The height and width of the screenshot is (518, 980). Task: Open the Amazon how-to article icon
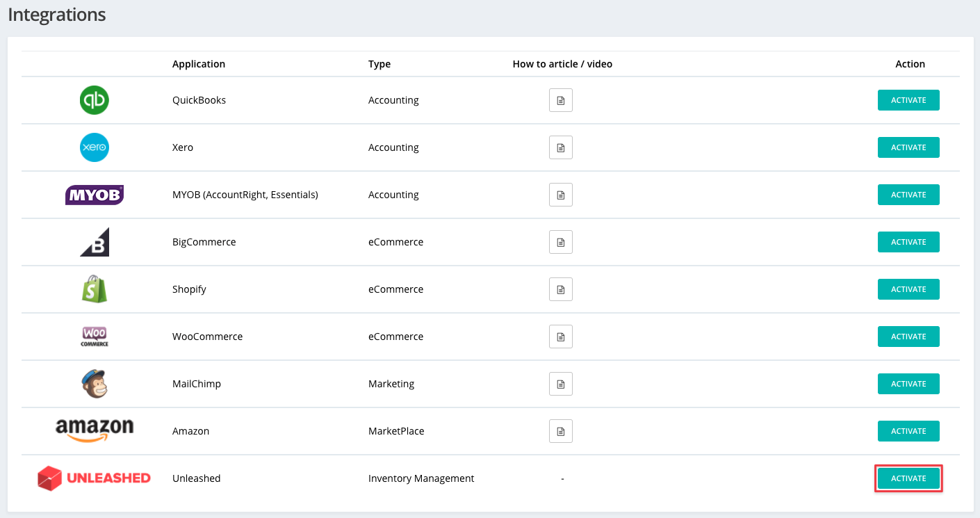coord(560,431)
